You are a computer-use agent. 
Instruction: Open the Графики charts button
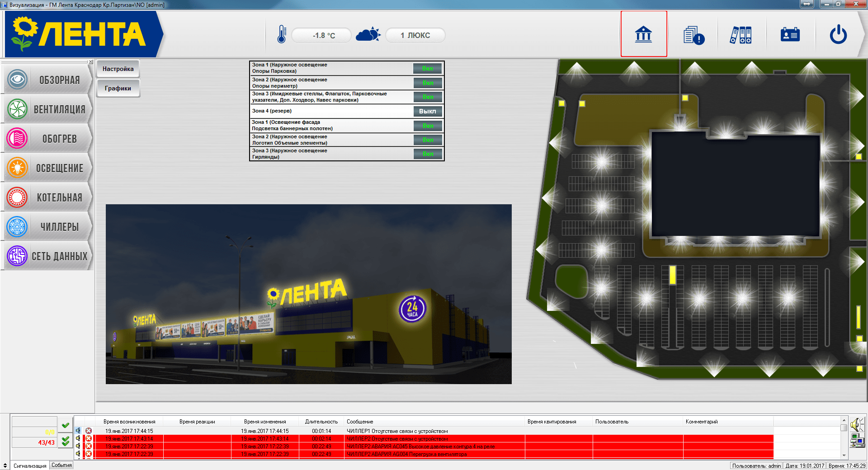click(x=118, y=88)
